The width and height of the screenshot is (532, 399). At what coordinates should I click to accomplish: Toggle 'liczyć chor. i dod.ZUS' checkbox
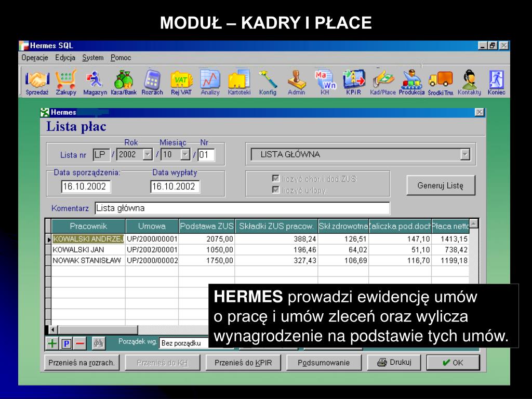click(276, 179)
